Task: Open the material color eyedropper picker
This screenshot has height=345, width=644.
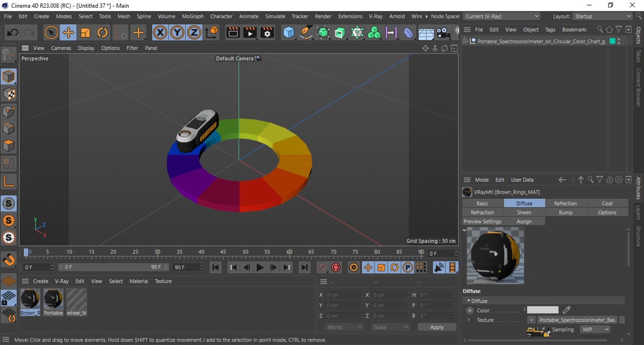Action: pyautogui.click(x=567, y=310)
